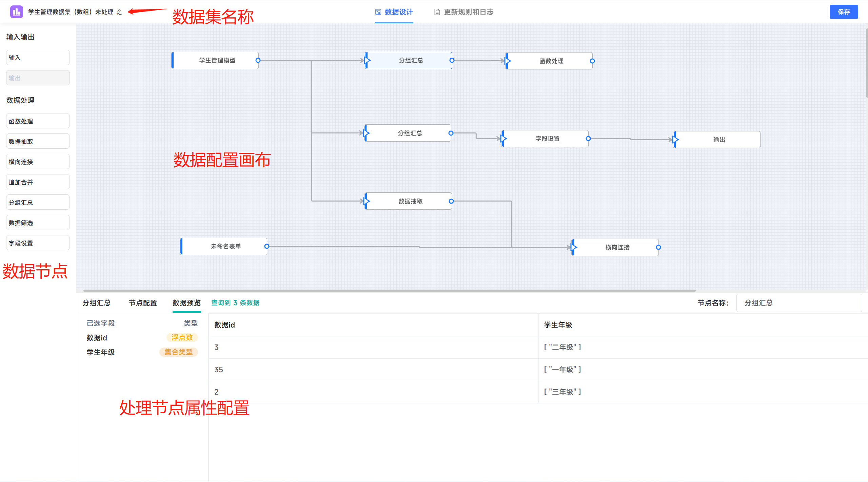
Task: Pick 追加合并 from sidebar list
Action: [38, 182]
